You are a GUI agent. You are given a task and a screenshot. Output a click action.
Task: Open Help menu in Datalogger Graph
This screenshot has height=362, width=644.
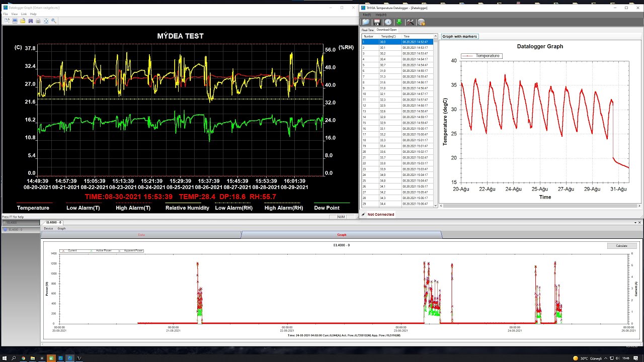(33, 14)
